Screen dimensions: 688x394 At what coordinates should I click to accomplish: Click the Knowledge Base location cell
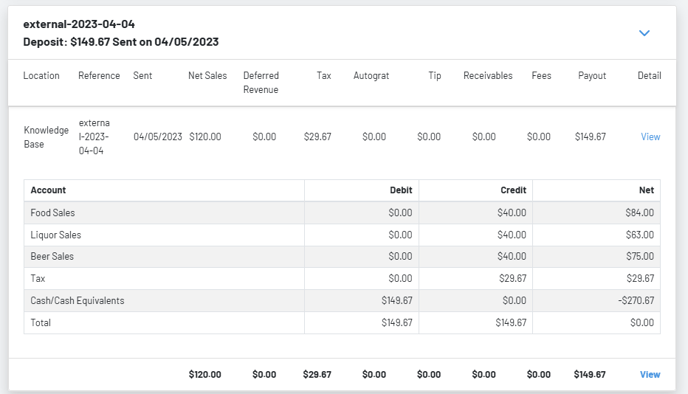click(46, 137)
